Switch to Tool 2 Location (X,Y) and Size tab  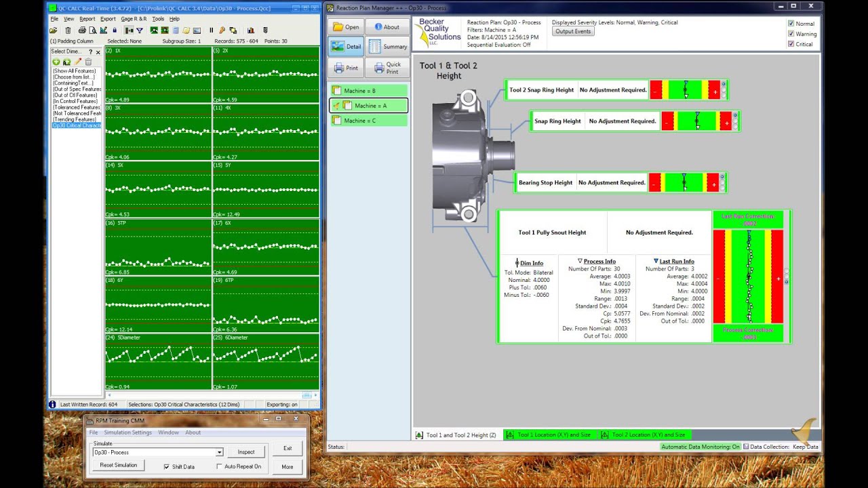(x=644, y=434)
